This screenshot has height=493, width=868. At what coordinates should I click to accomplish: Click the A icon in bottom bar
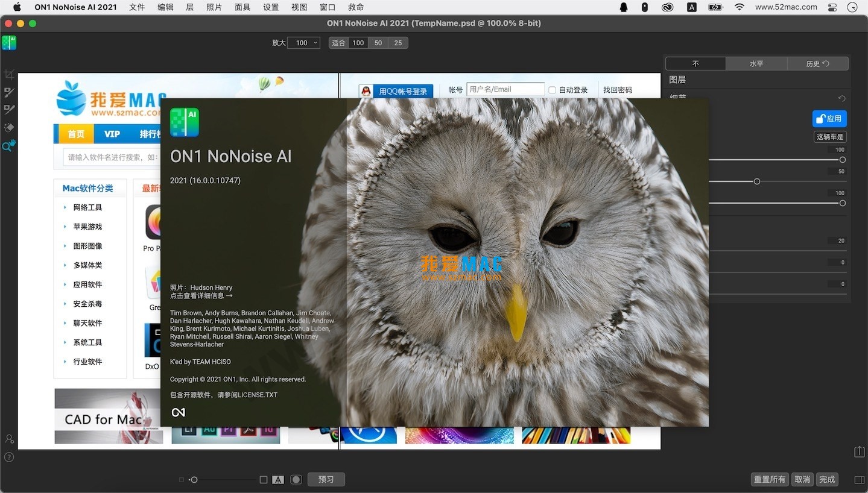click(x=278, y=480)
